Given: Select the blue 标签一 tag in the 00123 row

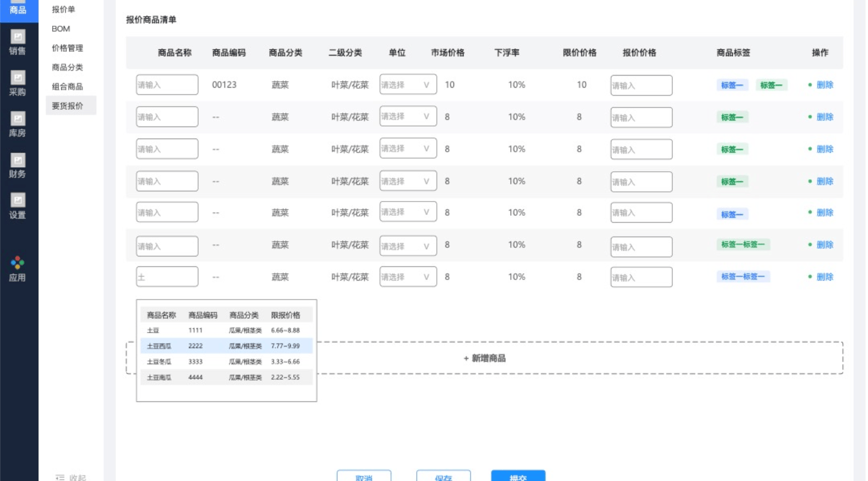Looking at the screenshot, I should coord(732,85).
